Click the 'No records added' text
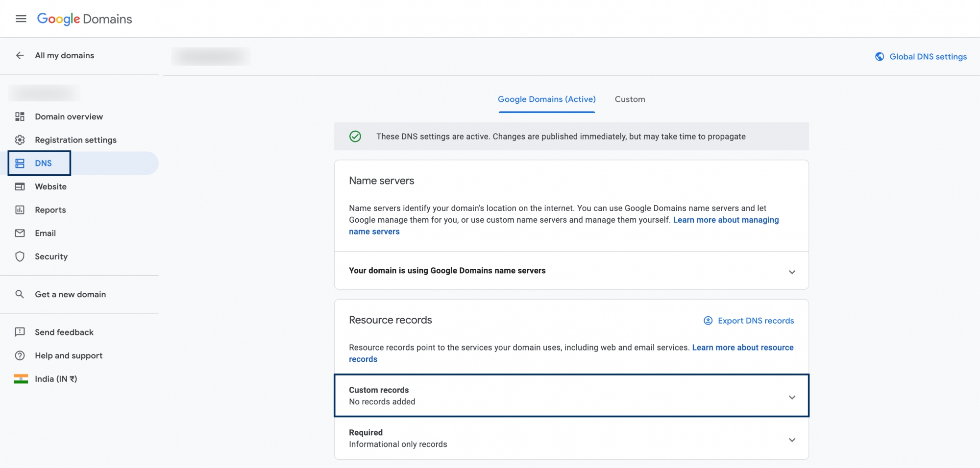Image resolution: width=980 pixels, height=468 pixels. tap(382, 401)
